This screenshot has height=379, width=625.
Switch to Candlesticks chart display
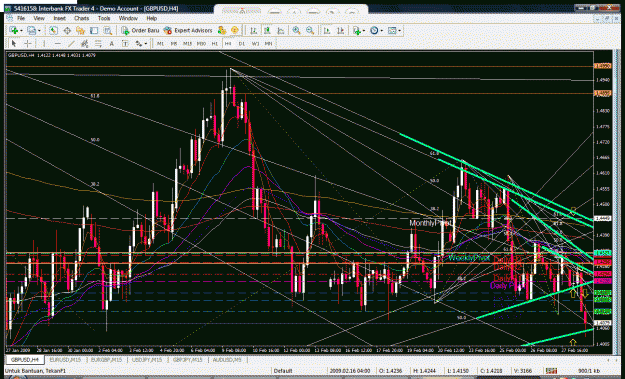(x=267, y=30)
